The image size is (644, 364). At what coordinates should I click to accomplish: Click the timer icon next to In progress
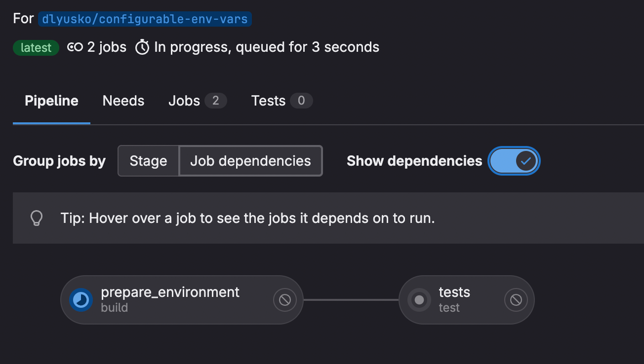tap(142, 47)
